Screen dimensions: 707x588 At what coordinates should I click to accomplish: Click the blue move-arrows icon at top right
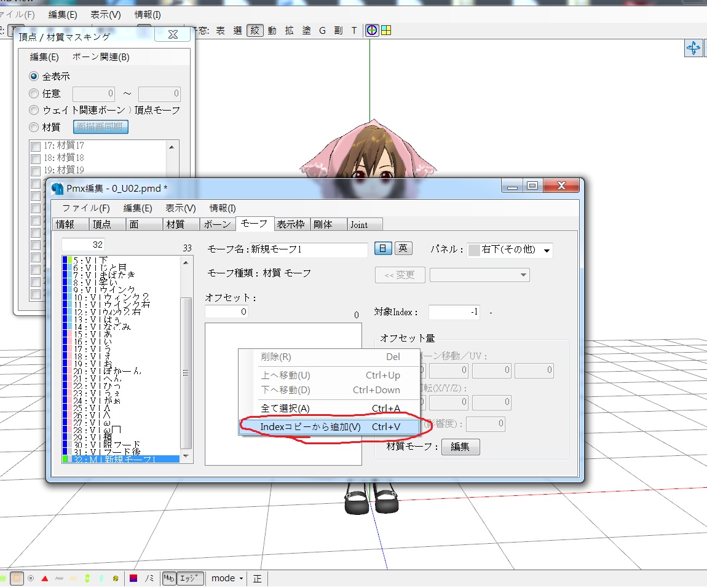pyautogui.click(x=693, y=48)
